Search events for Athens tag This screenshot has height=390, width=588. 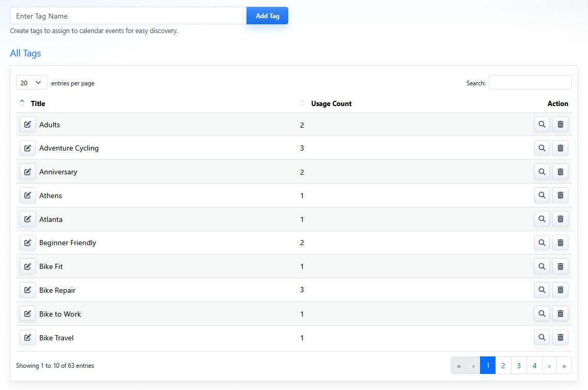(542, 195)
